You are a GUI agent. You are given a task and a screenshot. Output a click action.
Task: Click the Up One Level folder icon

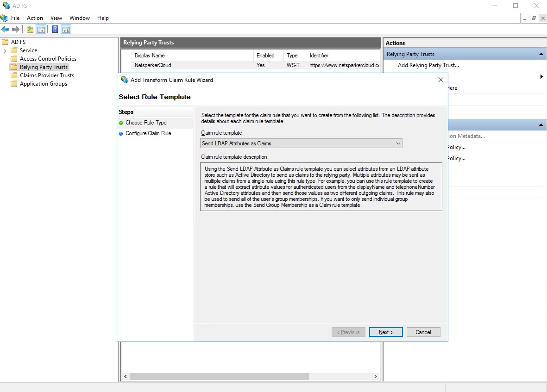pos(30,30)
